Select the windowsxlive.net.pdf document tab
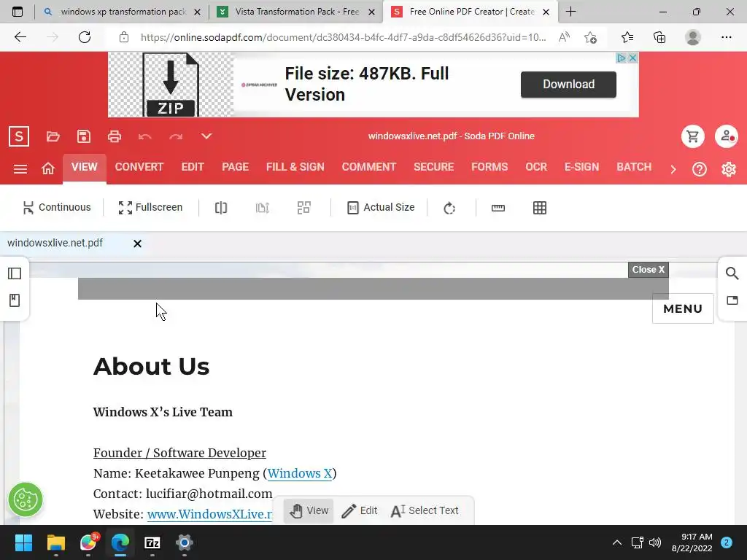This screenshot has width=747, height=560. (55, 243)
